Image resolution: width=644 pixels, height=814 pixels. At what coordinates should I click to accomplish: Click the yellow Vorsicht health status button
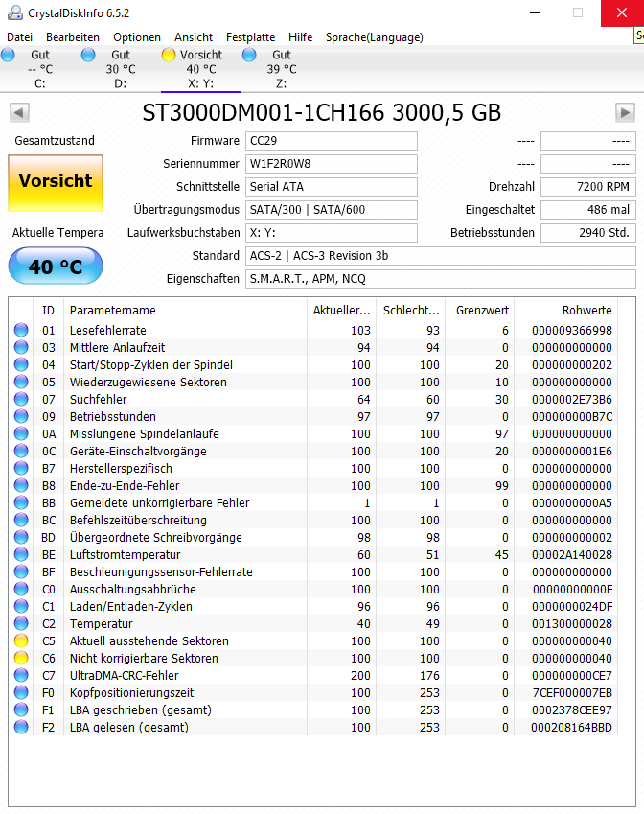click(56, 183)
